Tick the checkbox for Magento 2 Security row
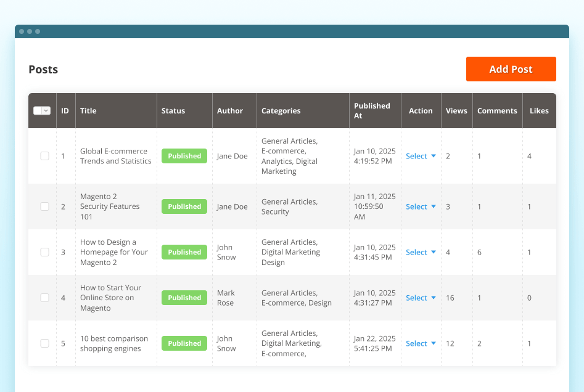 pyautogui.click(x=45, y=206)
